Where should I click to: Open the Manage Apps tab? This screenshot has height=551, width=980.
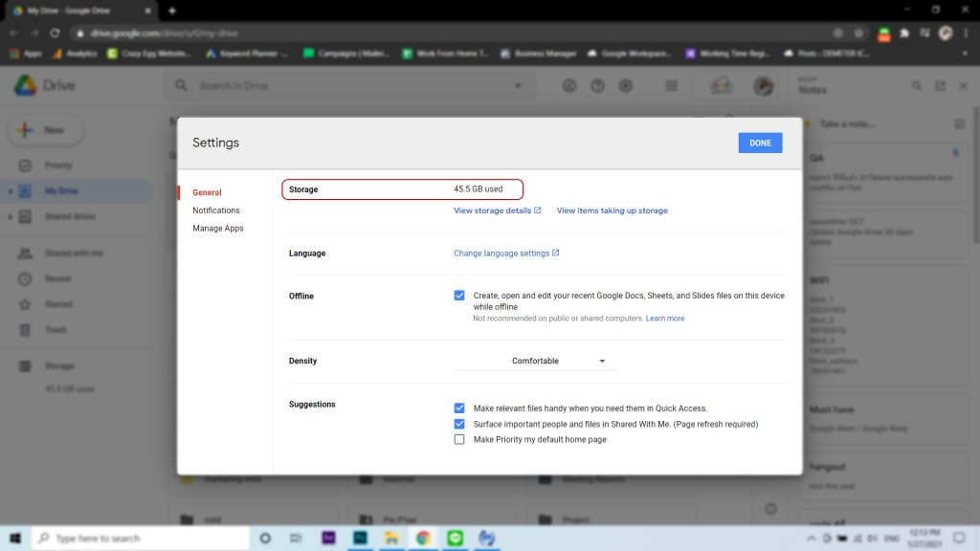pyautogui.click(x=217, y=229)
